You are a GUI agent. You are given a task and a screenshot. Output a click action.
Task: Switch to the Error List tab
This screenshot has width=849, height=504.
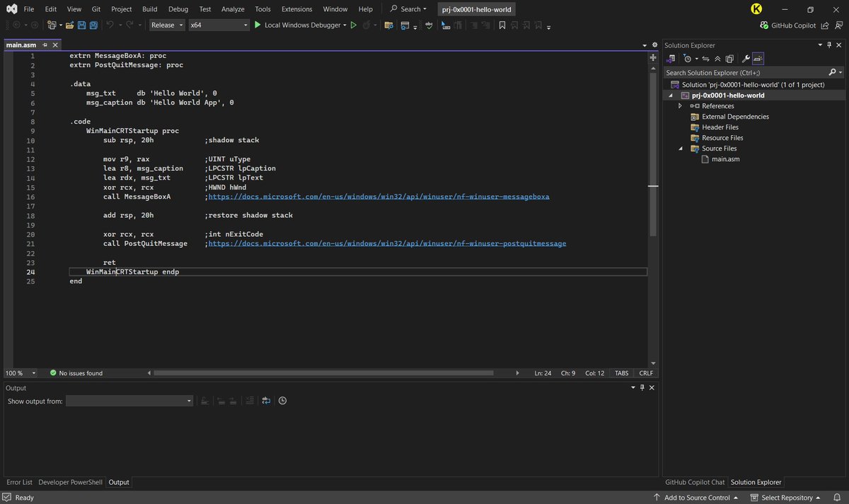pos(19,482)
